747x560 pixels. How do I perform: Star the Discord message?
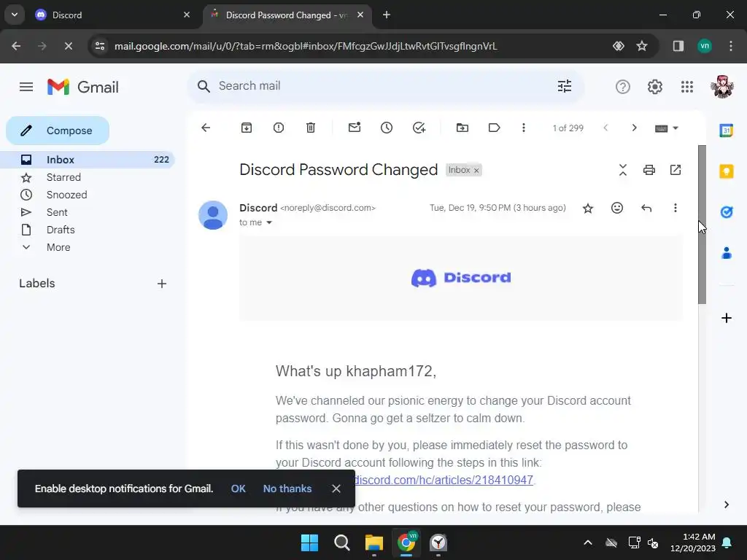pyautogui.click(x=588, y=208)
